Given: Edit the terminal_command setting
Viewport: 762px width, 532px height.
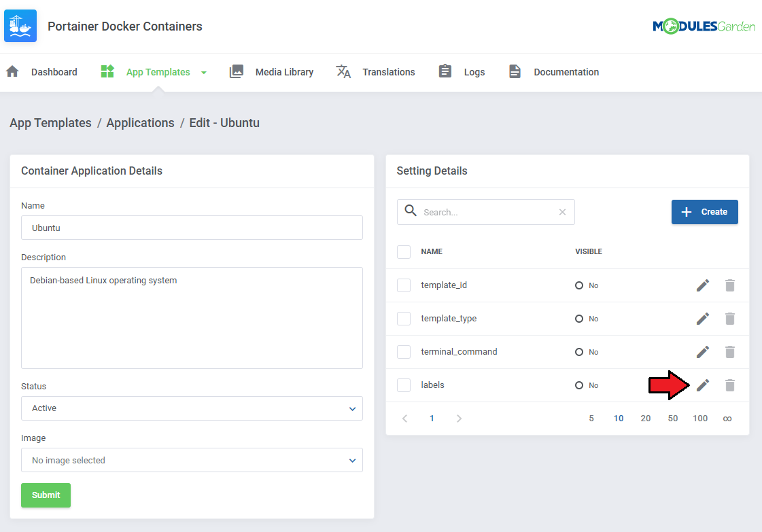Looking at the screenshot, I should [703, 352].
